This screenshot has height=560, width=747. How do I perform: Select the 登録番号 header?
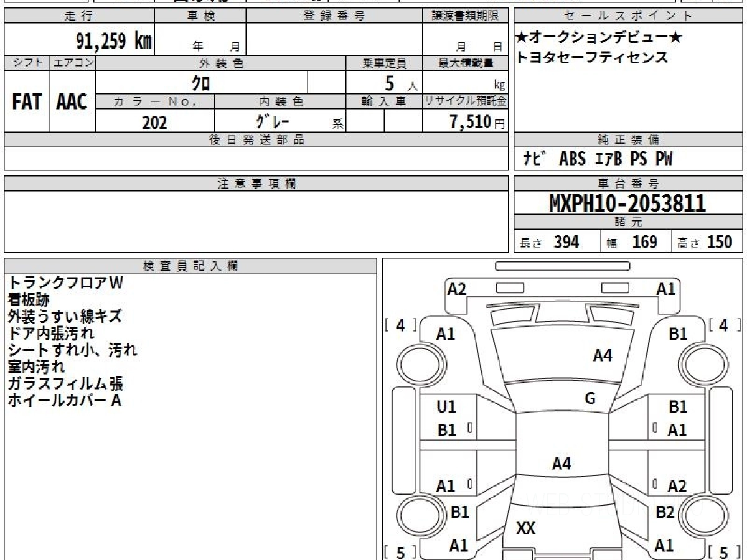pyautogui.click(x=334, y=16)
